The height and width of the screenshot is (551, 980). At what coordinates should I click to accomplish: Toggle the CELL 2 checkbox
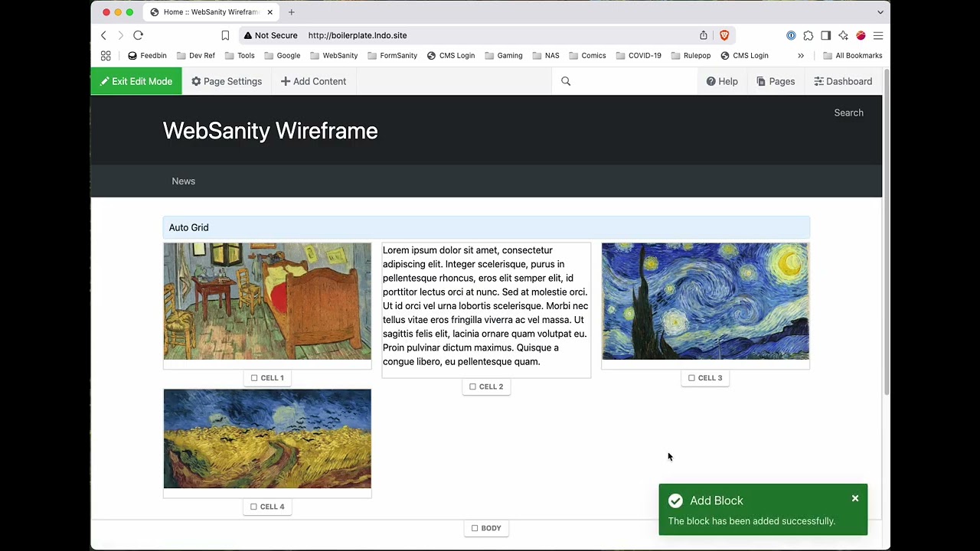[472, 386]
